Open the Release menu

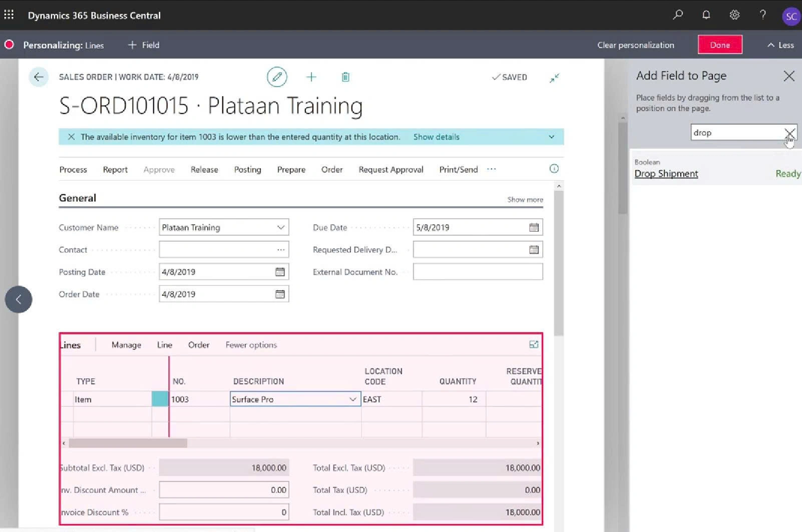point(204,170)
